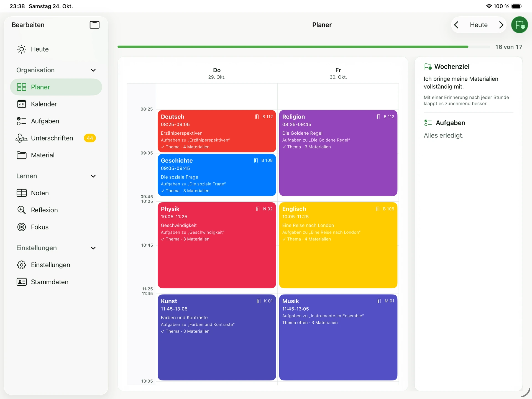
Task: Click the Aufgaben heading in right panel
Action: 450,123
